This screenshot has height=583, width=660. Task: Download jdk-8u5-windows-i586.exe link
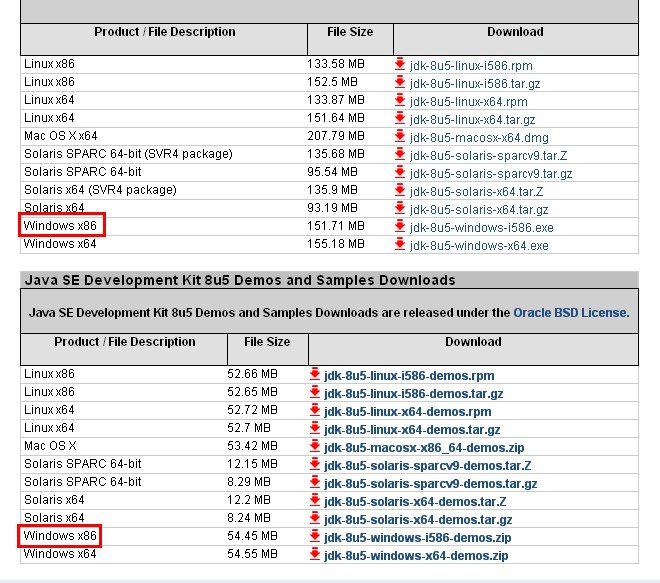pyautogui.click(x=482, y=228)
